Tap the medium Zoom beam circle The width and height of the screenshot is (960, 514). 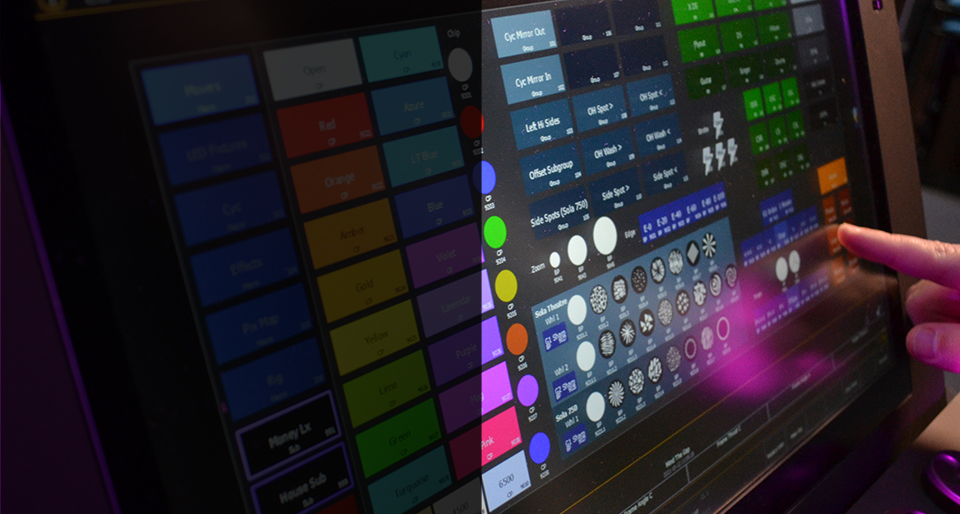(x=577, y=250)
